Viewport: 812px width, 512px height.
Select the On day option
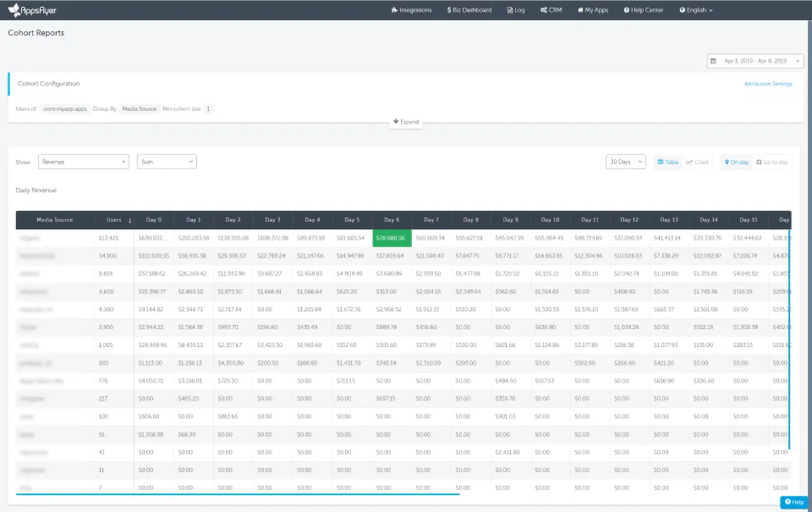pos(736,162)
